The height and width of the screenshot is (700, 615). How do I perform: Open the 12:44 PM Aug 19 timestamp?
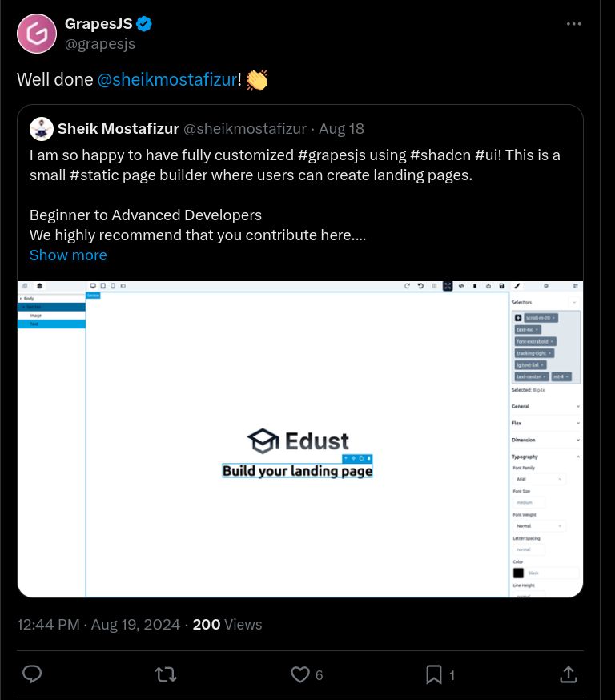click(x=98, y=624)
